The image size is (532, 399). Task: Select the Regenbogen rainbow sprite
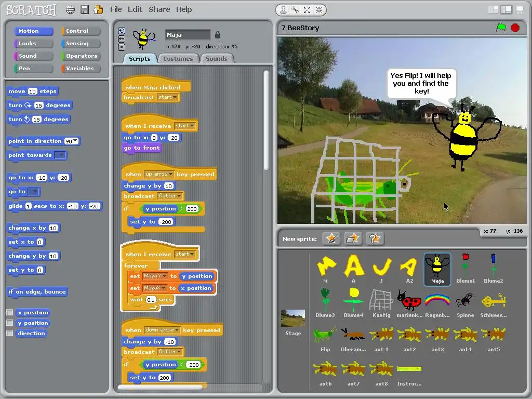(x=437, y=303)
